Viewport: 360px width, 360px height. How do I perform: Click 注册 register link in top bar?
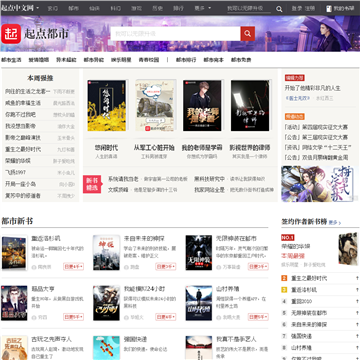[310, 8]
